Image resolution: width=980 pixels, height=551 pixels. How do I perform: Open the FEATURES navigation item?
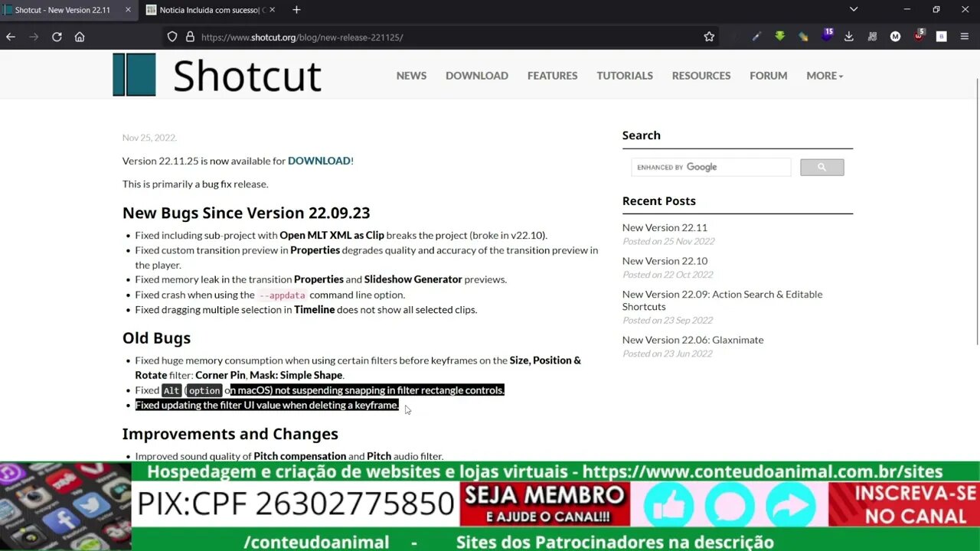(x=552, y=76)
